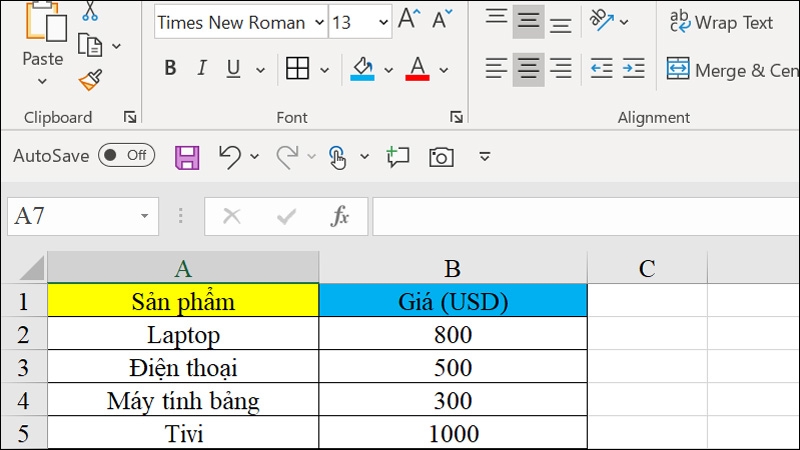Click the Paste clipboard icon
The image size is (800, 450).
click(x=46, y=21)
